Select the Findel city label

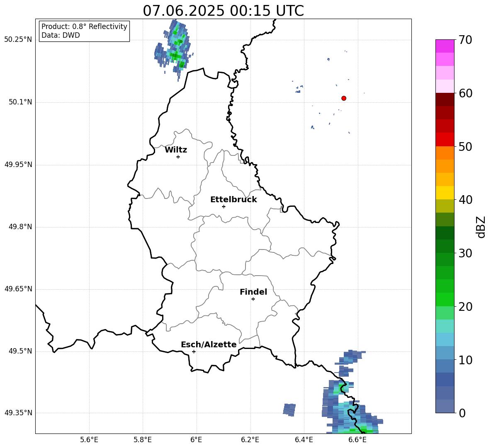point(253,292)
